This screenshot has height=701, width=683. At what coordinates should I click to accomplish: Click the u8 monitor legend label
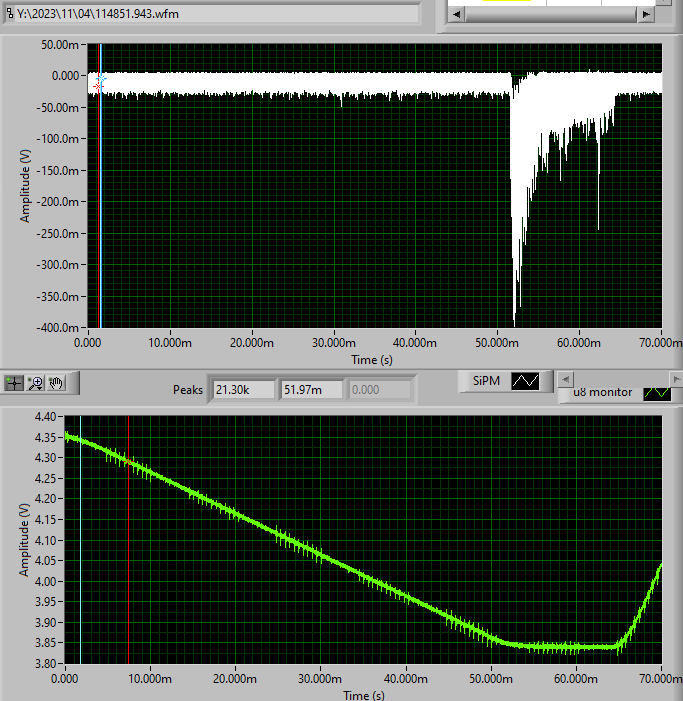[603, 393]
